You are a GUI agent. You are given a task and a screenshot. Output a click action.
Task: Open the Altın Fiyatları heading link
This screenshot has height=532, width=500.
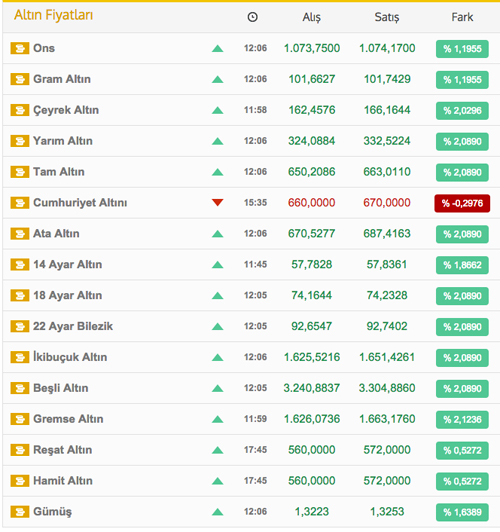(x=54, y=15)
